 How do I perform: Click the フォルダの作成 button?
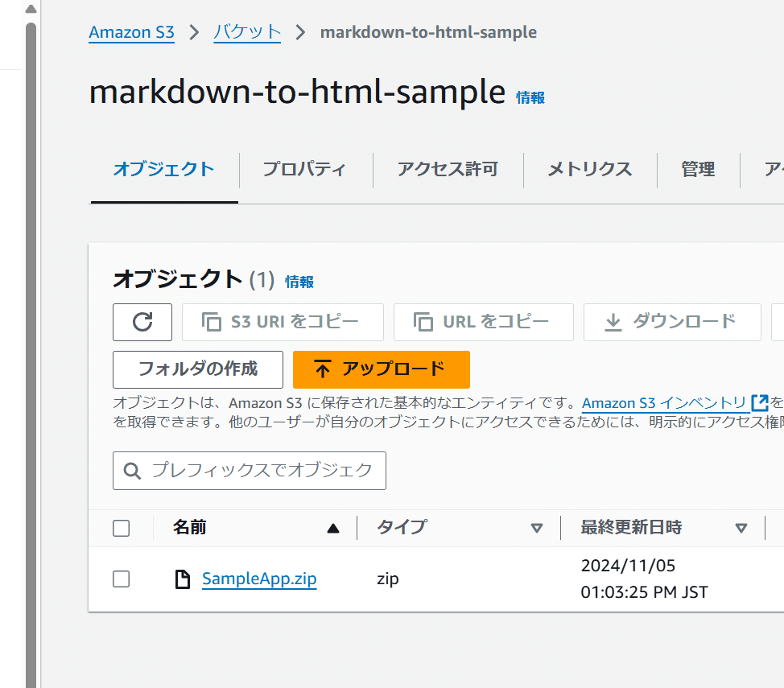[x=198, y=369]
